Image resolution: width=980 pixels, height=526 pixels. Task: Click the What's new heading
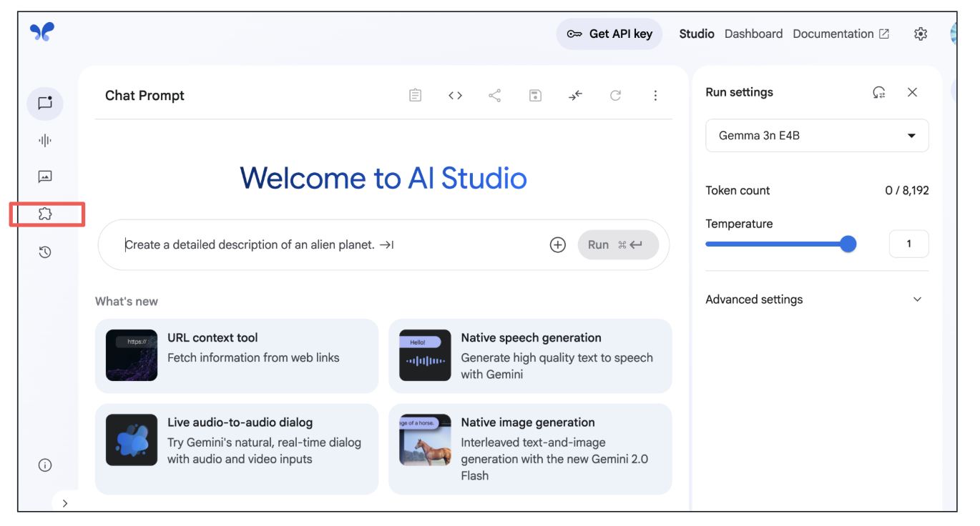pyautogui.click(x=127, y=302)
